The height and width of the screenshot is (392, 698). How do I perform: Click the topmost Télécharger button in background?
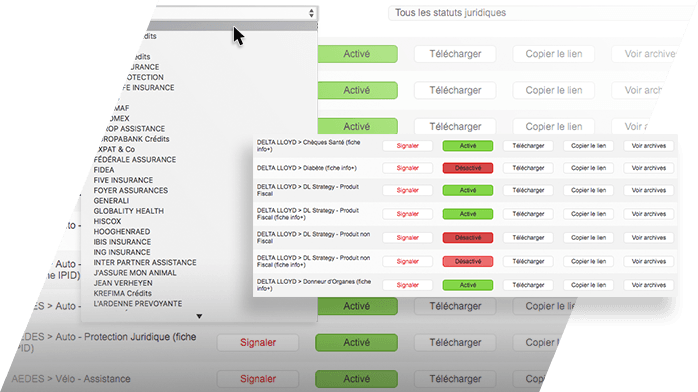coord(455,54)
